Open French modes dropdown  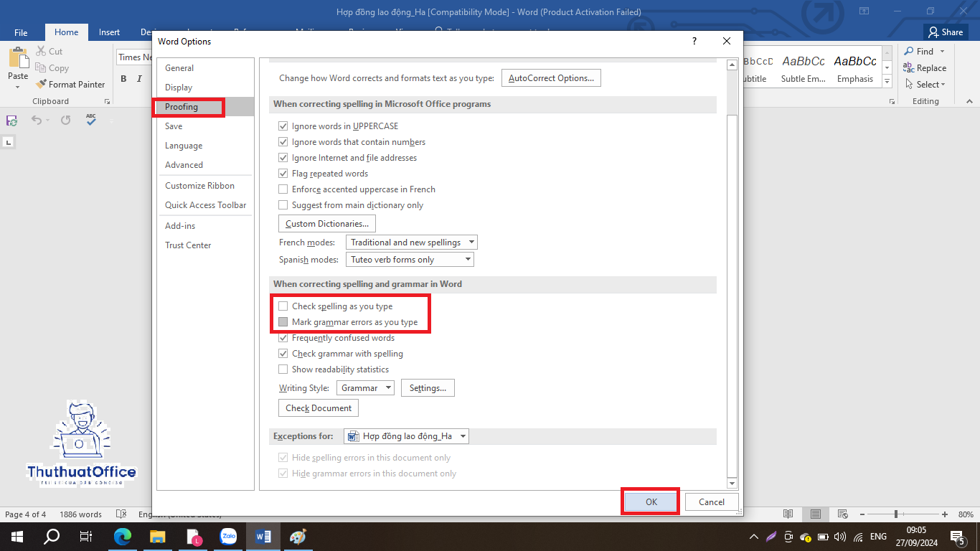[412, 242]
